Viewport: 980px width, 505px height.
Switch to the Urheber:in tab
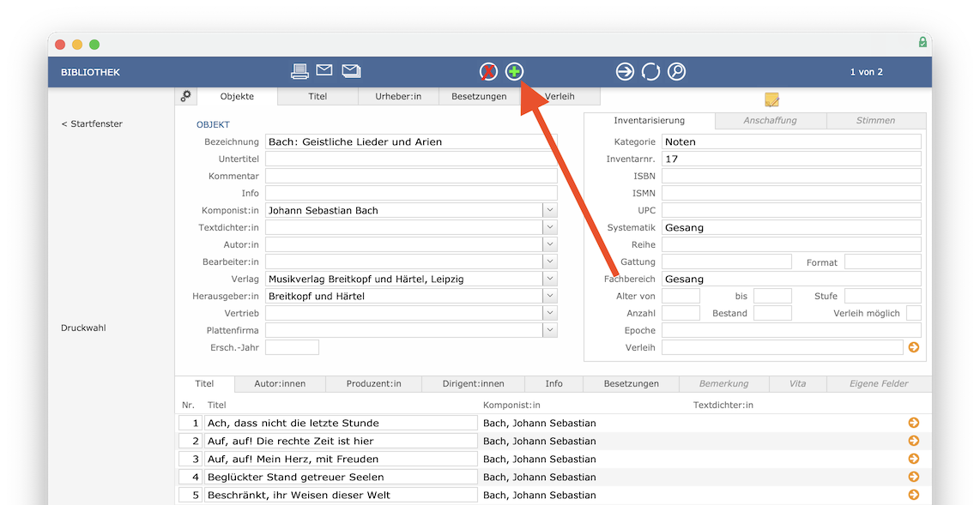tap(398, 96)
